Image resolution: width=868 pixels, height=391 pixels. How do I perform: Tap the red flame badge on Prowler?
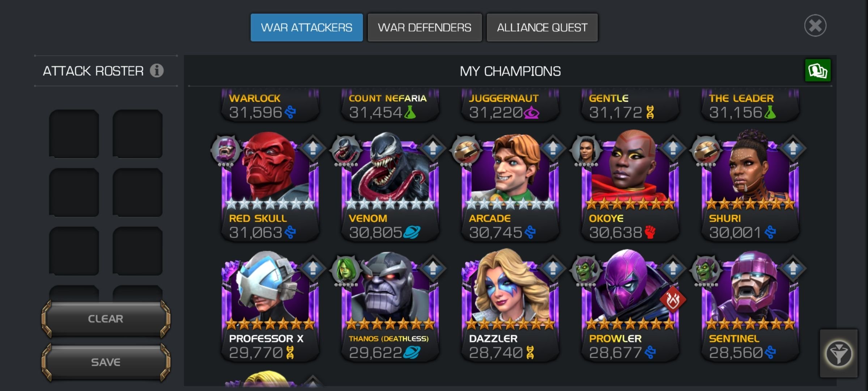pyautogui.click(x=672, y=300)
